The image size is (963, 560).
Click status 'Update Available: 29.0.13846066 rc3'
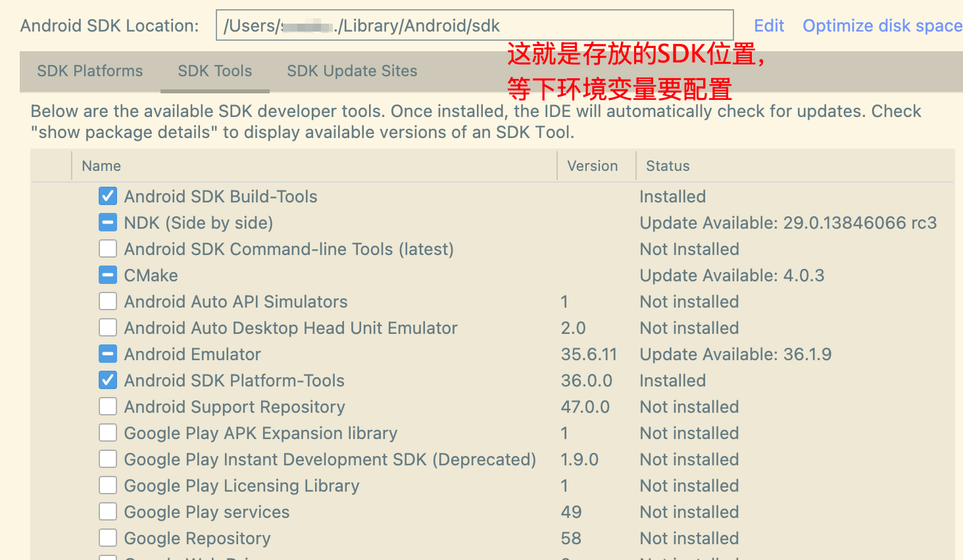click(x=788, y=223)
